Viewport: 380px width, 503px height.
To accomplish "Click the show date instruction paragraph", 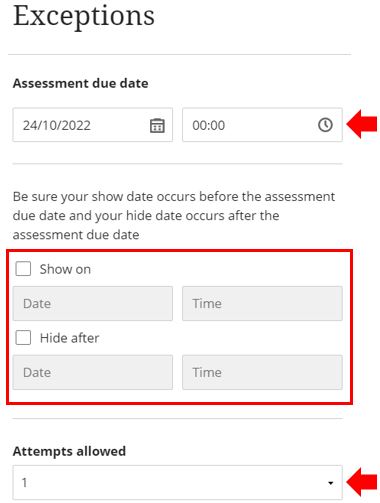I will (174, 215).
